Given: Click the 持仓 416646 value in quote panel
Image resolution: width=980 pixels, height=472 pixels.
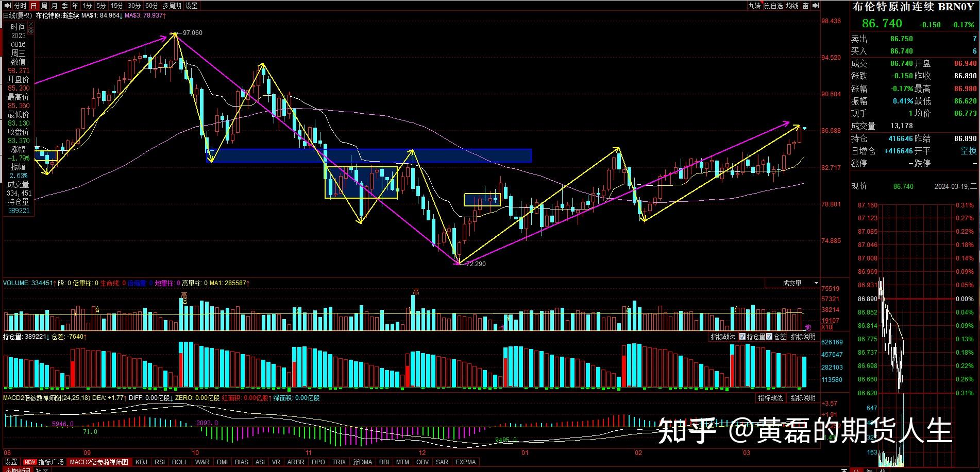Looking at the screenshot, I should click(901, 138).
